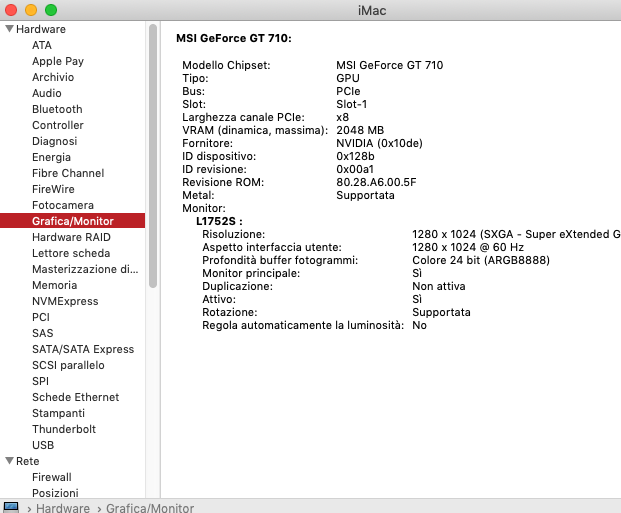Screen dimensions: 621x513
Task: Zoom the window with the green button
Action: [x=51, y=10]
